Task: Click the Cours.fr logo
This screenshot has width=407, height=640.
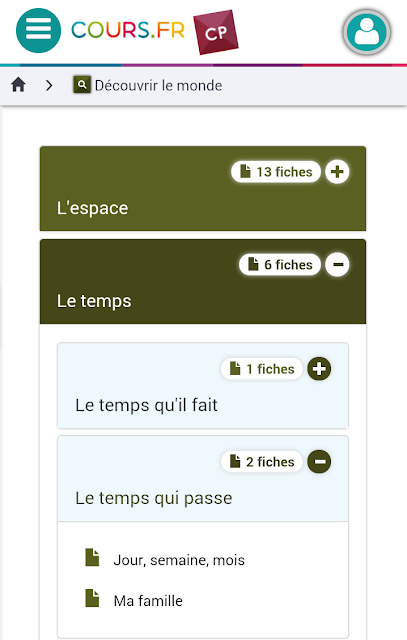Action: click(128, 30)
